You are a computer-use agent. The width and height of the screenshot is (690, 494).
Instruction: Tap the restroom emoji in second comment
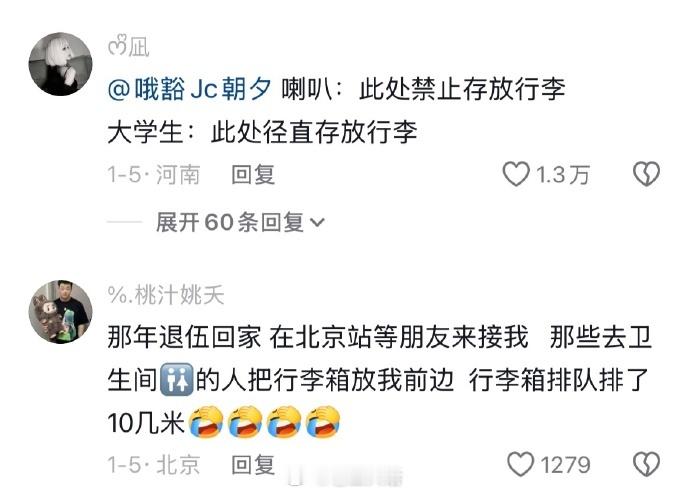pos(176,379)
